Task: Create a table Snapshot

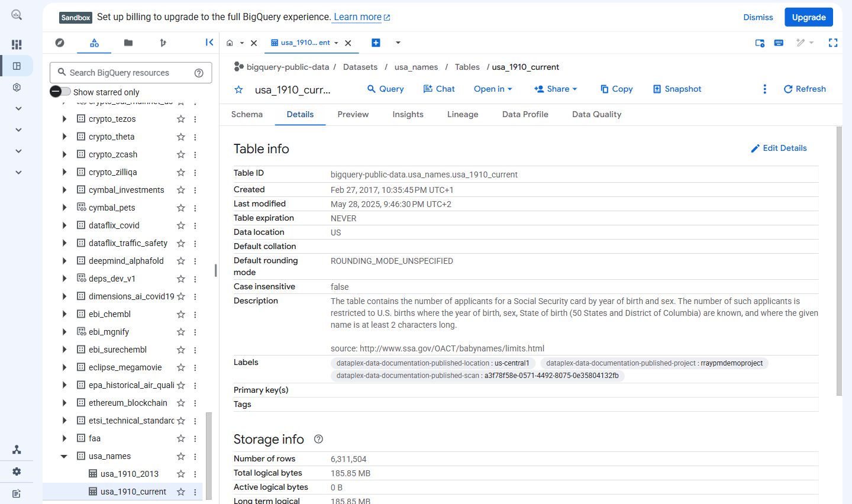Action: [x=677, y=89]
